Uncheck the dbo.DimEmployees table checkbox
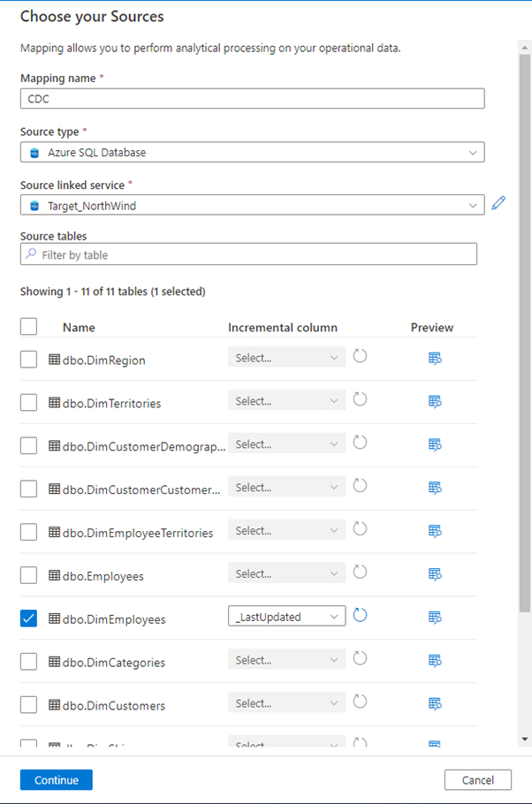Image resolution: width=532 pixels, height=804 pixels. [29, 618]
